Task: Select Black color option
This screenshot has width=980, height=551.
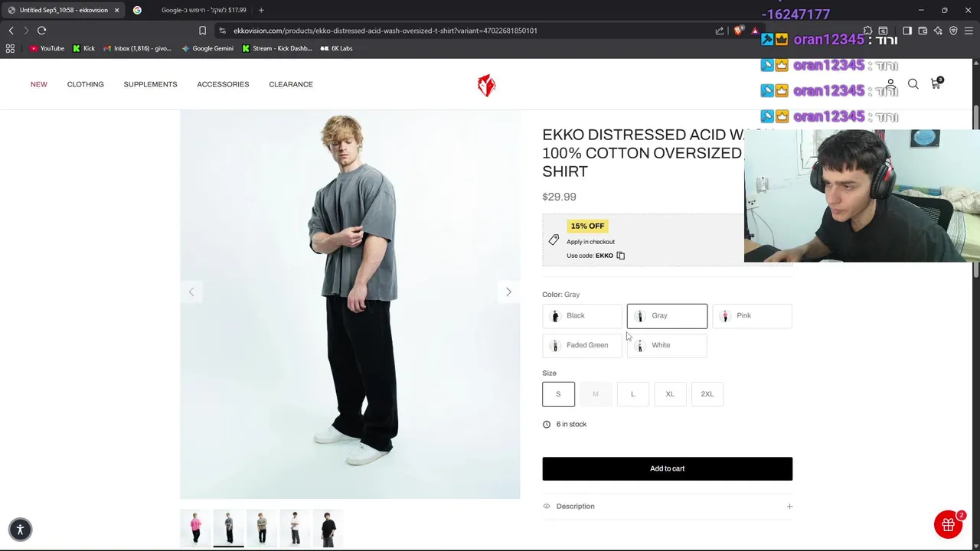Action: click(582, 316)
